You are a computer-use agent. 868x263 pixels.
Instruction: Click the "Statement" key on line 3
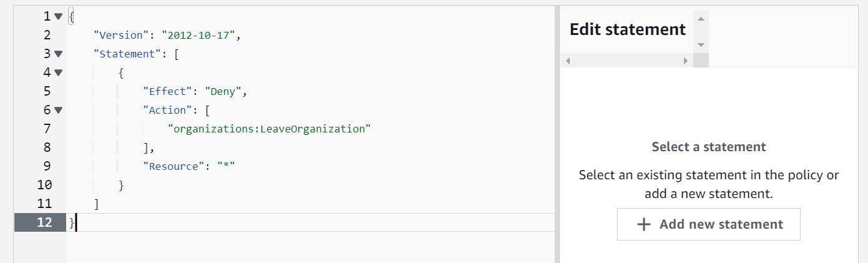[127, 54]
